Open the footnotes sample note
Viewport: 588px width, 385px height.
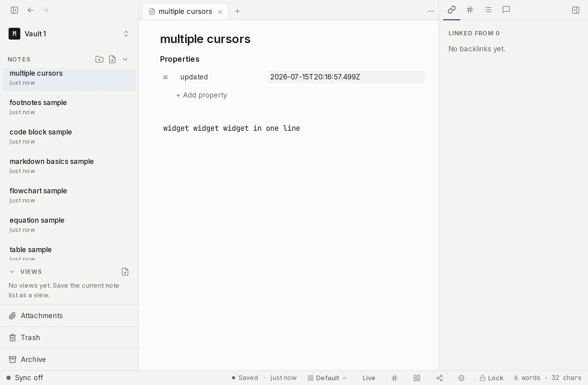pos(69,107)
